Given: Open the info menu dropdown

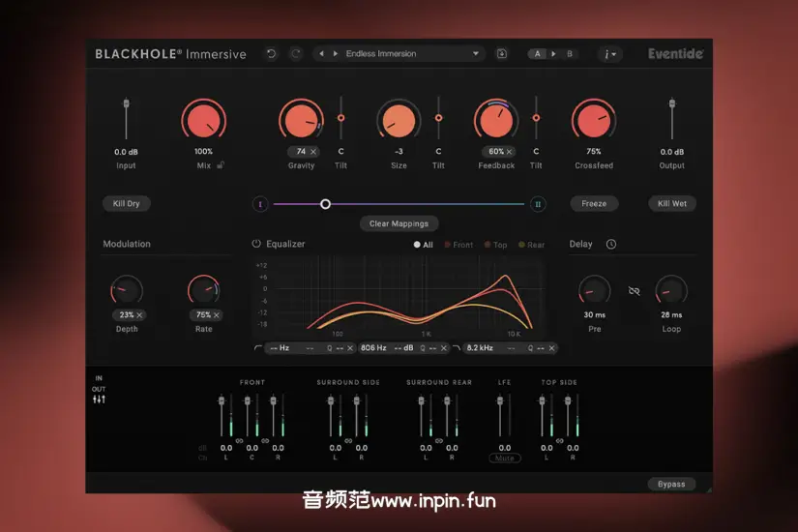Looking at the screenshot, I should coord(609,54).
